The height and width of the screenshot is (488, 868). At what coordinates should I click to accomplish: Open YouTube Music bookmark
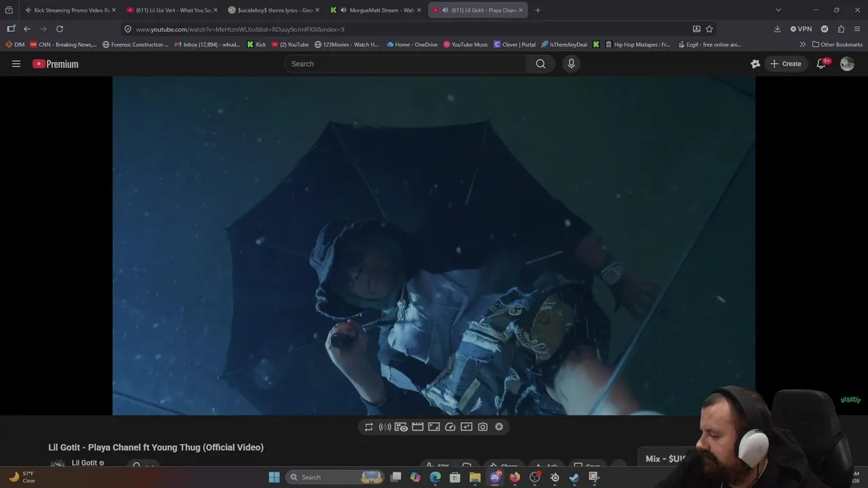pos(466,45)
